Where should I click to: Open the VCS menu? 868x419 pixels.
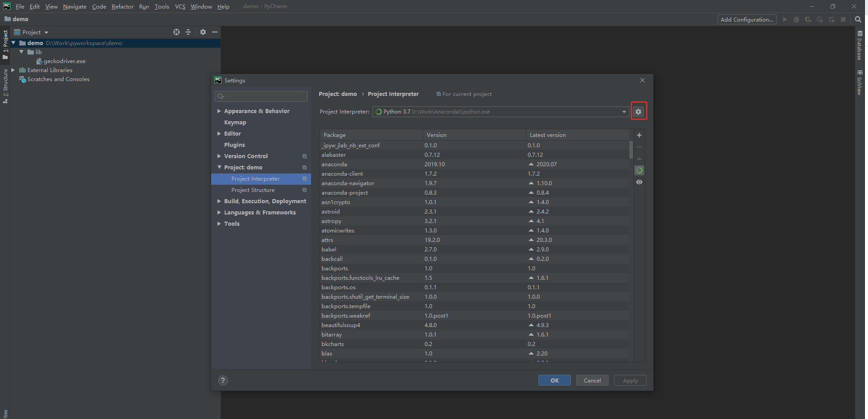tap(180, 6)
